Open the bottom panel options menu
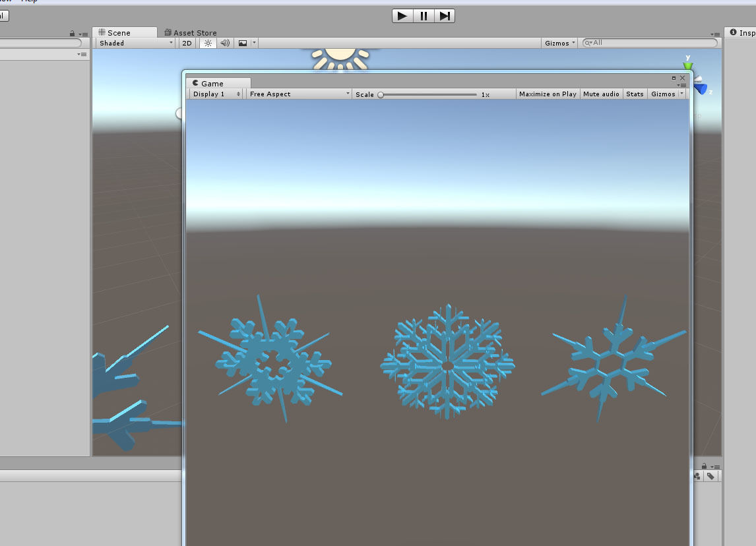Image resolution: width=756 pixels, height=546 pixels. click(716, 467)
